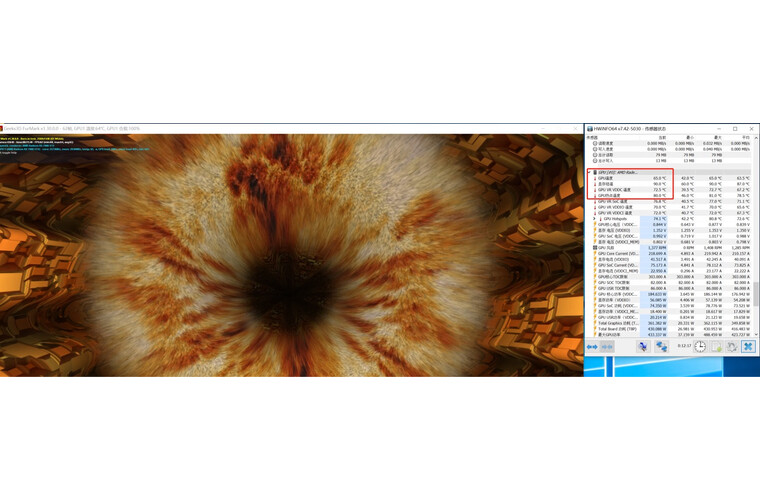The height and width of the screenshot is (500, 760).
Task: Click the two-computers icon beside the timer
Action: [661, 347]
